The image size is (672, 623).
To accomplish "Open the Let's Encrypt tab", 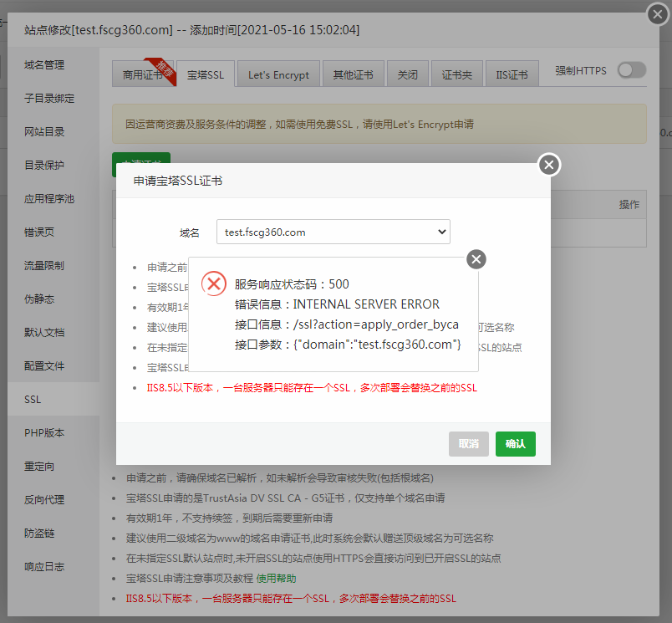I will pos(278,74).
